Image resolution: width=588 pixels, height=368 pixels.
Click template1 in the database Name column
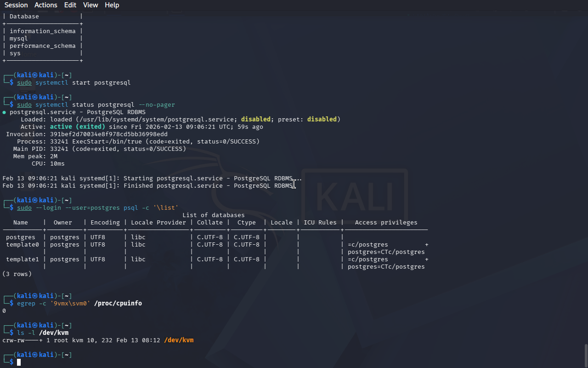(x=23, y=259)
